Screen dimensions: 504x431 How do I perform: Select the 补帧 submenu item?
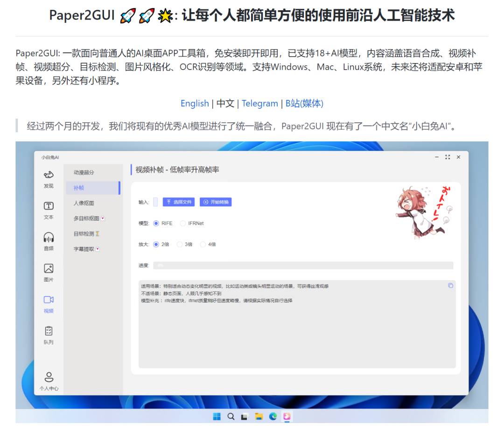pyautogui.click(x=93, y=188)
